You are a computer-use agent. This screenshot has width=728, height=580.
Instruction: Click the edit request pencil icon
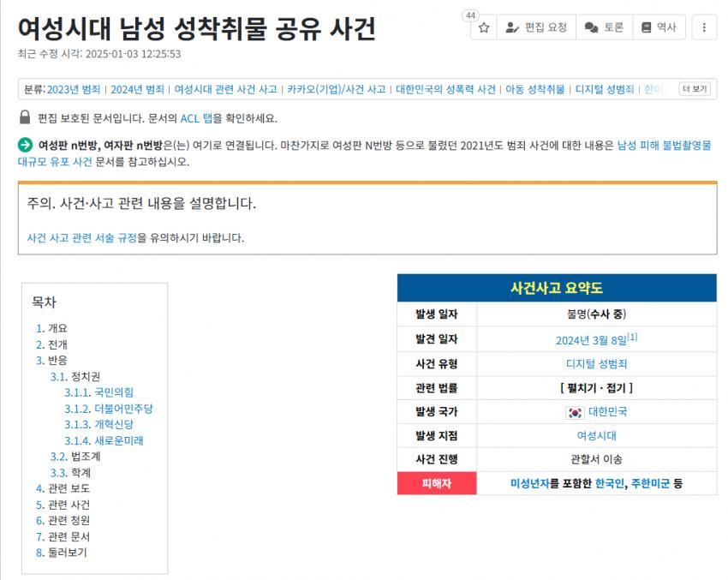coord(523,27)
